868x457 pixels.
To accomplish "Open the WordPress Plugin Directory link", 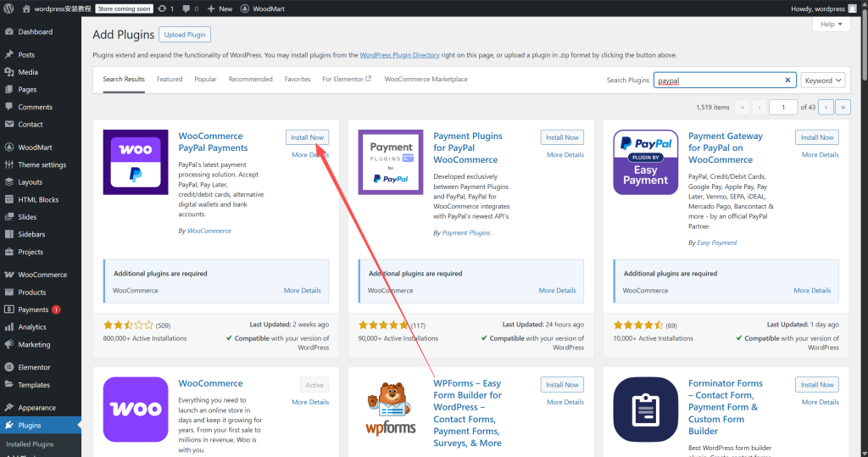I will (399, 55).
